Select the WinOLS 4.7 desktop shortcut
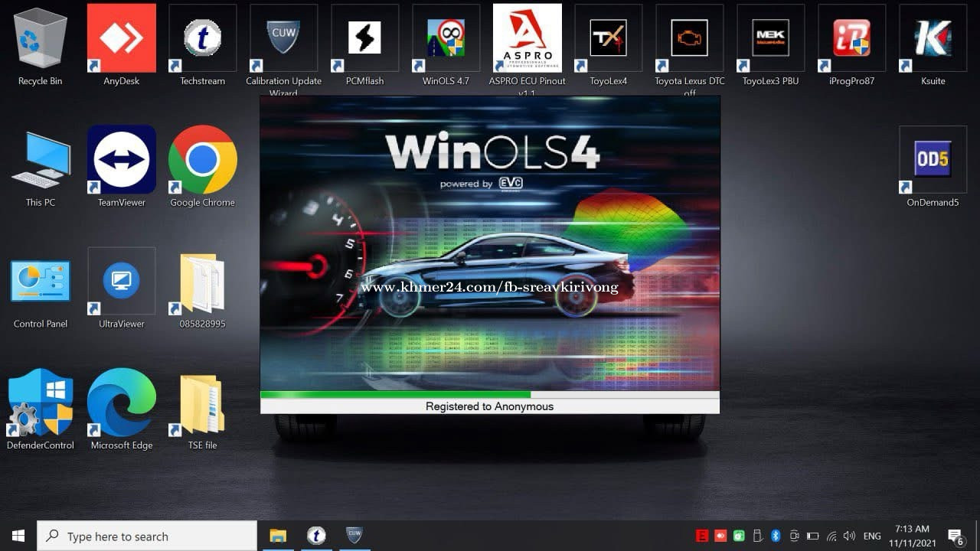 446,47
